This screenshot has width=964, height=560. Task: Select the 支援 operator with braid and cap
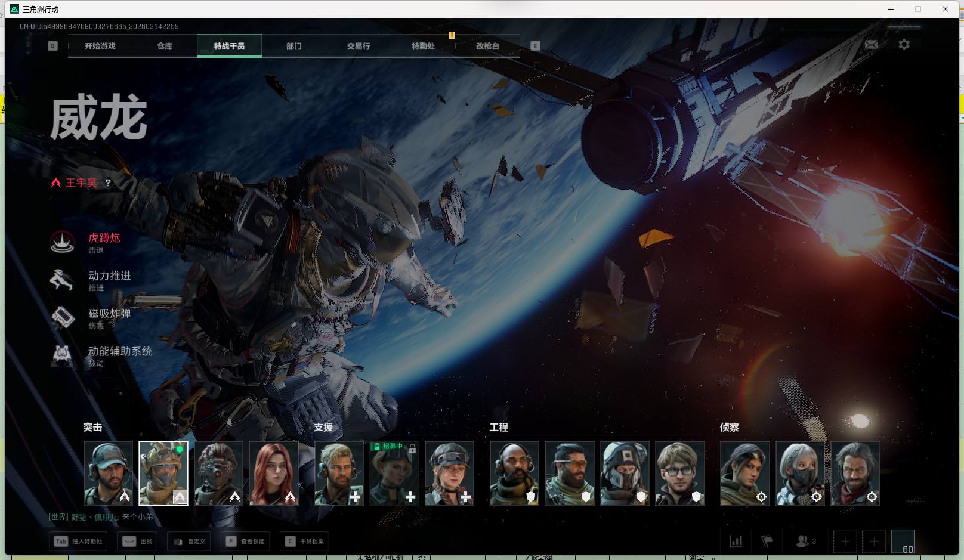coord(449,473)
